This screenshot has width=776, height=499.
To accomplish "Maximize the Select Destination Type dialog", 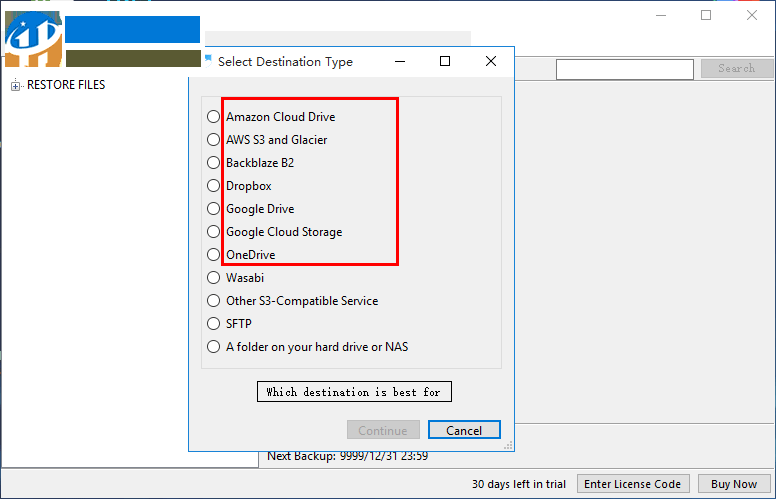I will click(445, 61).
